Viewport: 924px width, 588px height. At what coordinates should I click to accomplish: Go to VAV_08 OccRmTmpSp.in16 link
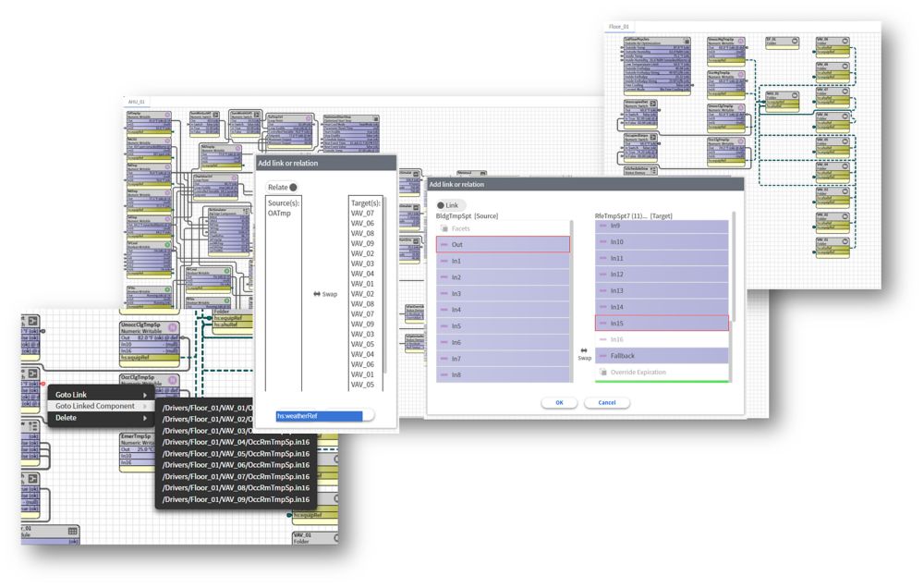tap(236, 488)
